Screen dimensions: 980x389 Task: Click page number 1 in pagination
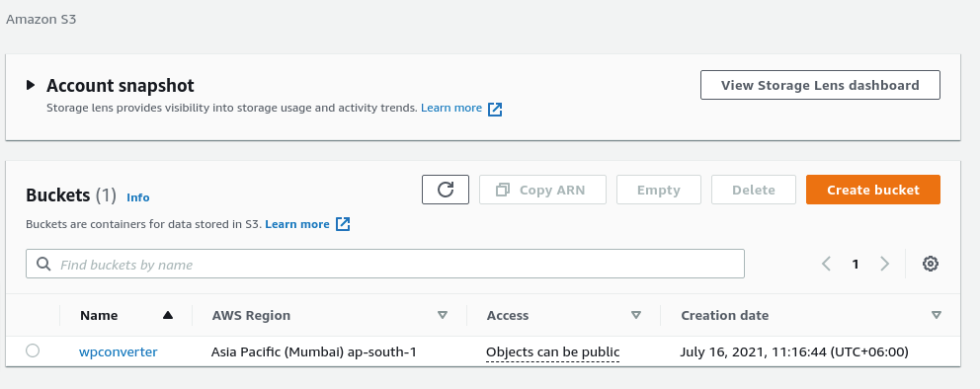(855, 265)
